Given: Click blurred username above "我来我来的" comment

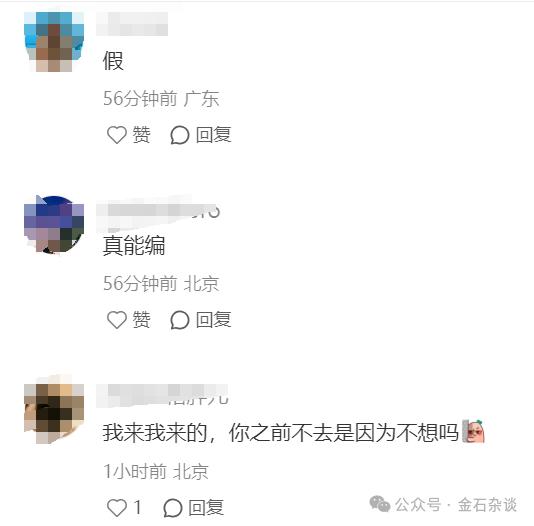Looking at the screenshot, I should [x=162, y=395].
